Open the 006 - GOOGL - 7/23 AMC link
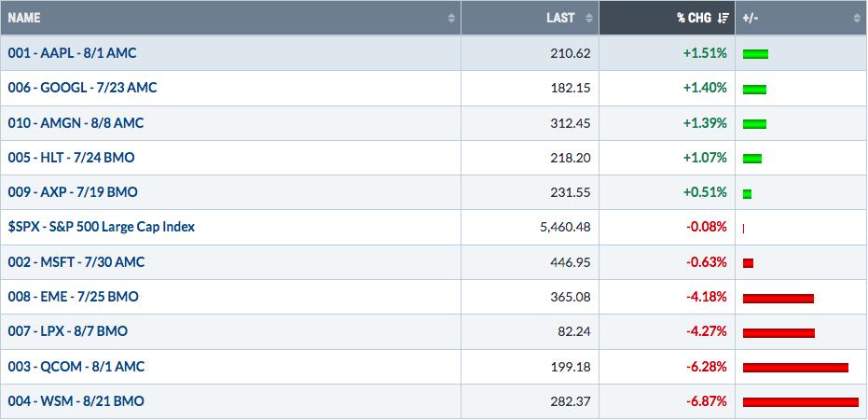868x420 pixels. (82, 88)
